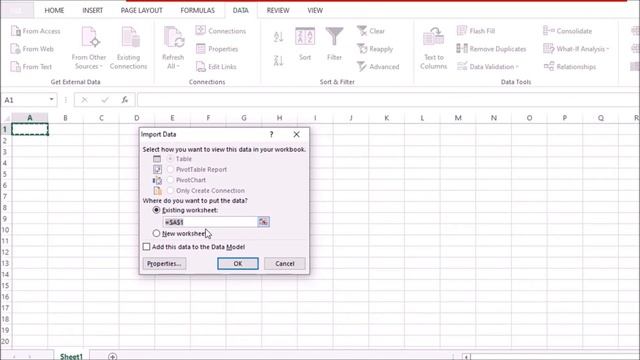Select column B header

click(65, 118)
